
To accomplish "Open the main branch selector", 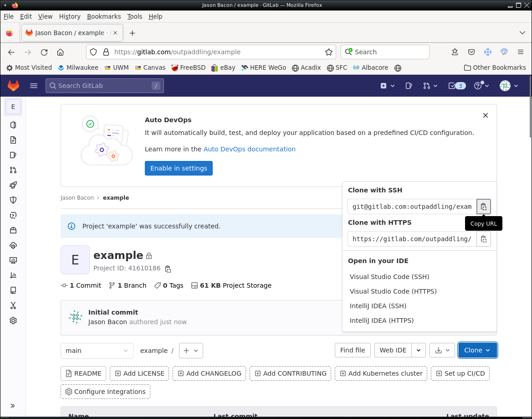I will click(97, 351).
